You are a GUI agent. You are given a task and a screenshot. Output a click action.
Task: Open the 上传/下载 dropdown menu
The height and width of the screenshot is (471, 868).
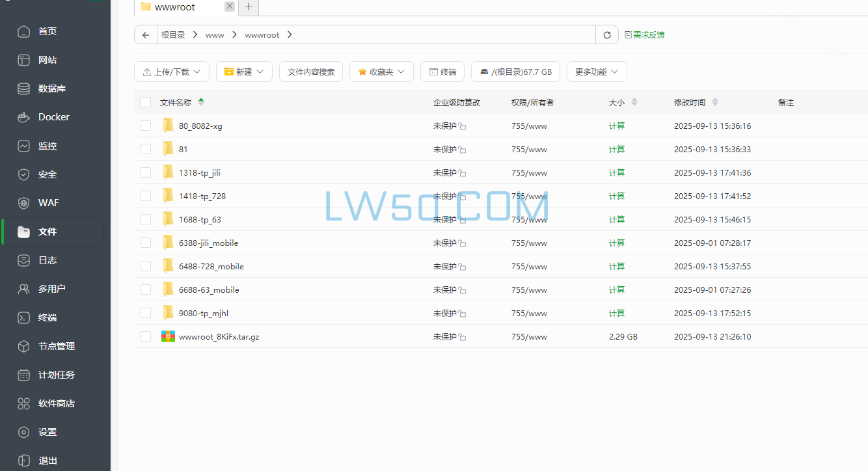coord(171,72)
